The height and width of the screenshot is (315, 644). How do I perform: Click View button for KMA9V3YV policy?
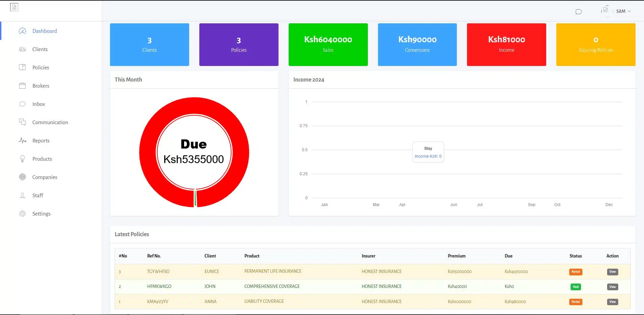[613, 302]
